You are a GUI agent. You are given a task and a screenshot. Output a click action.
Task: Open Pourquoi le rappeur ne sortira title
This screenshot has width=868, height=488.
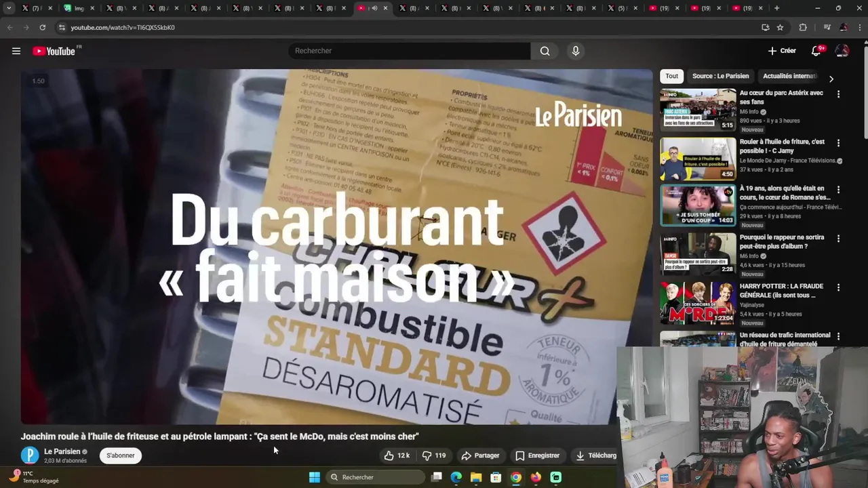click(782, 242)
